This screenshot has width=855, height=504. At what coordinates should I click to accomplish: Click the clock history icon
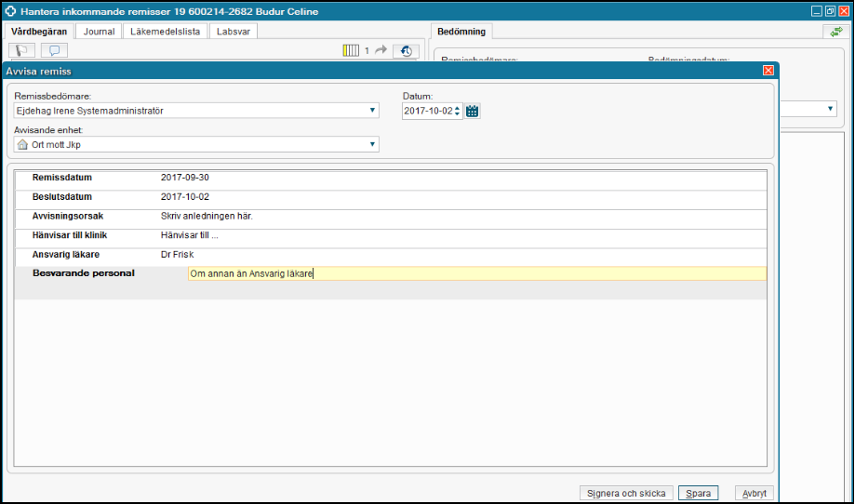(406, 50)
